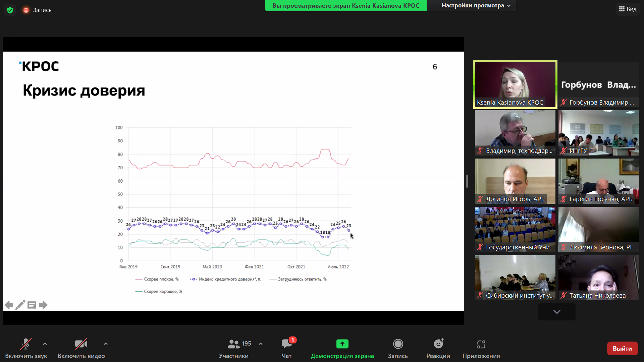Select Ksenia Kasianova's video thumbnail
This screenshot has width=644, height=362.
tap(515, 84)
